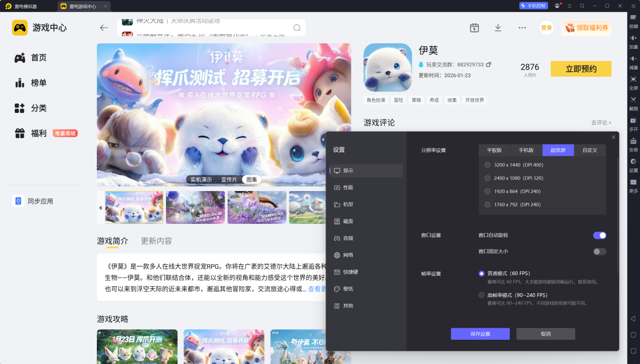Click the Android back triangle button
The height and width of the screenshot is (364, 640).
pyautogui.click(x=633, y=319)
